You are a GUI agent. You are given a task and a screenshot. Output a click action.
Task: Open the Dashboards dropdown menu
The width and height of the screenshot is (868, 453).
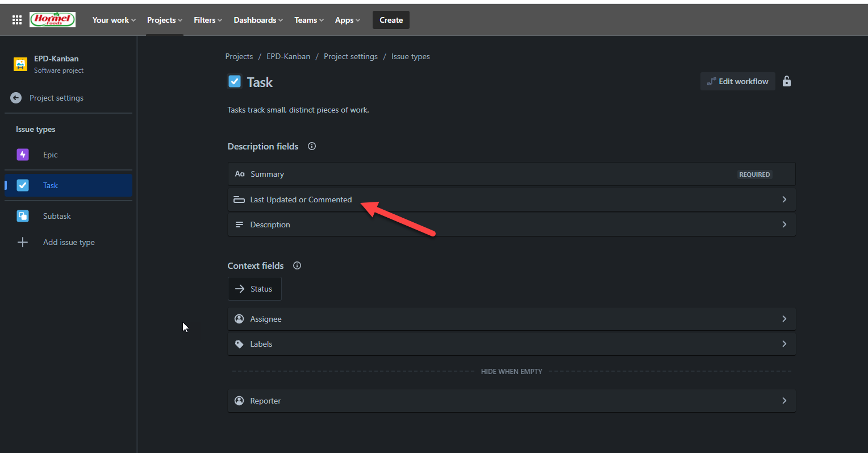[x=258, y=20]
